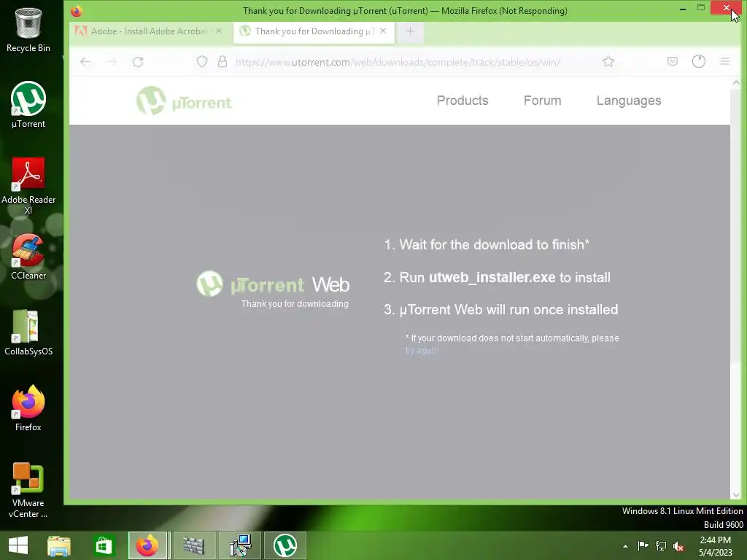Click 'Run utweb_installer.exe to install' text
This screenshot has width=747, height=560.
pyautogui.click(x=497, y=277)
